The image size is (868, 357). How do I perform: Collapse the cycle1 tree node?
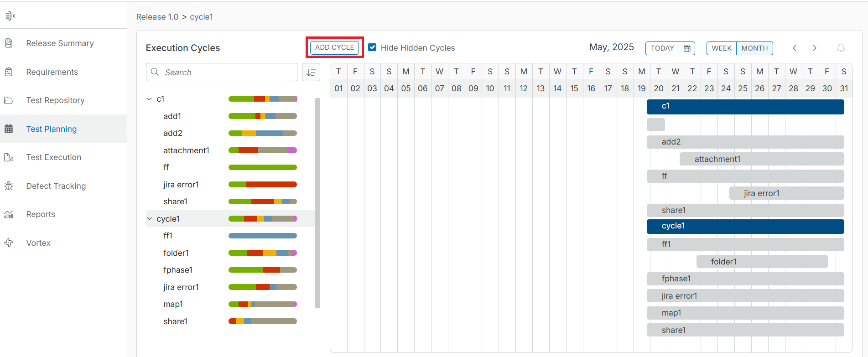(149, 219)
